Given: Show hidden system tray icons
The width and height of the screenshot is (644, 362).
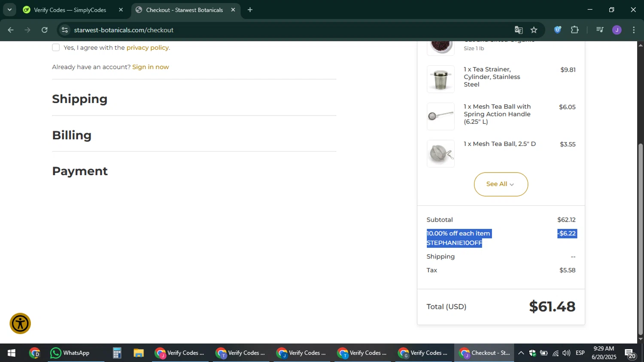Looking at the screenshot, I should (x=521, y=353).
